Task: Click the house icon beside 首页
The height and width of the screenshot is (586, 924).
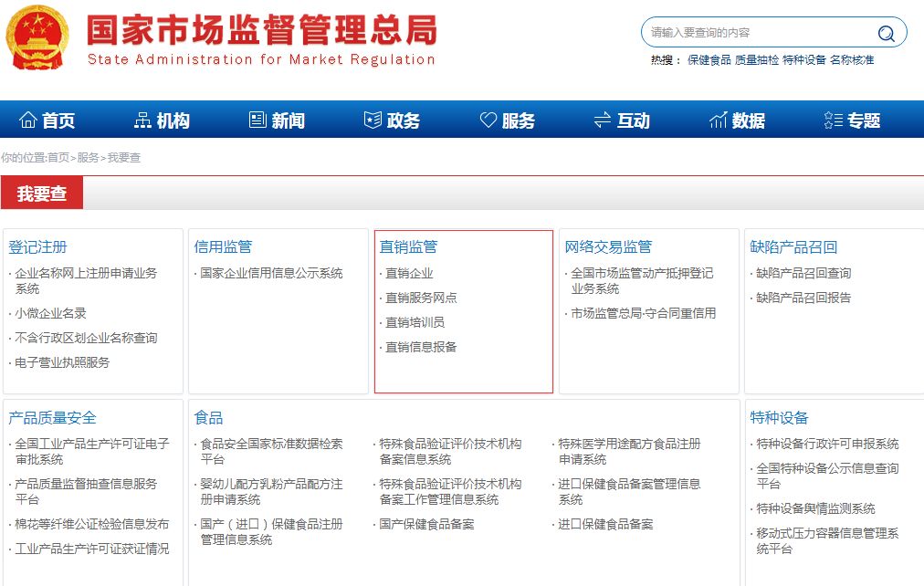Action: click(28, 120)
